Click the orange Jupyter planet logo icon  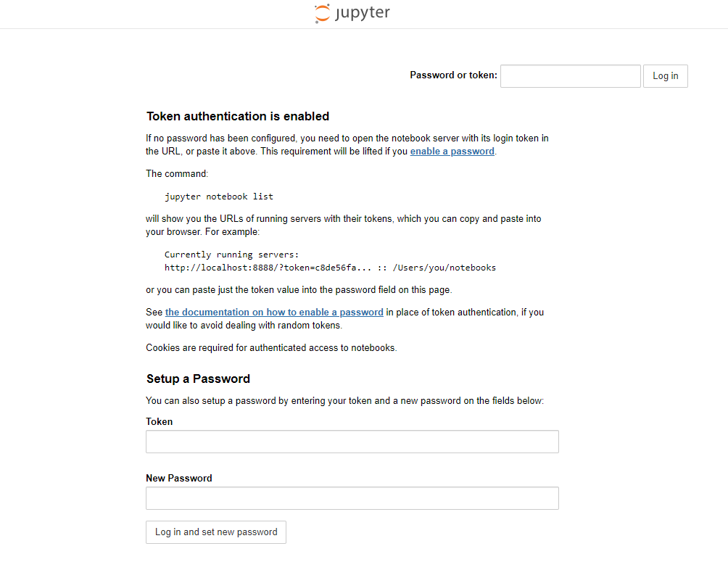pos(322,14)
